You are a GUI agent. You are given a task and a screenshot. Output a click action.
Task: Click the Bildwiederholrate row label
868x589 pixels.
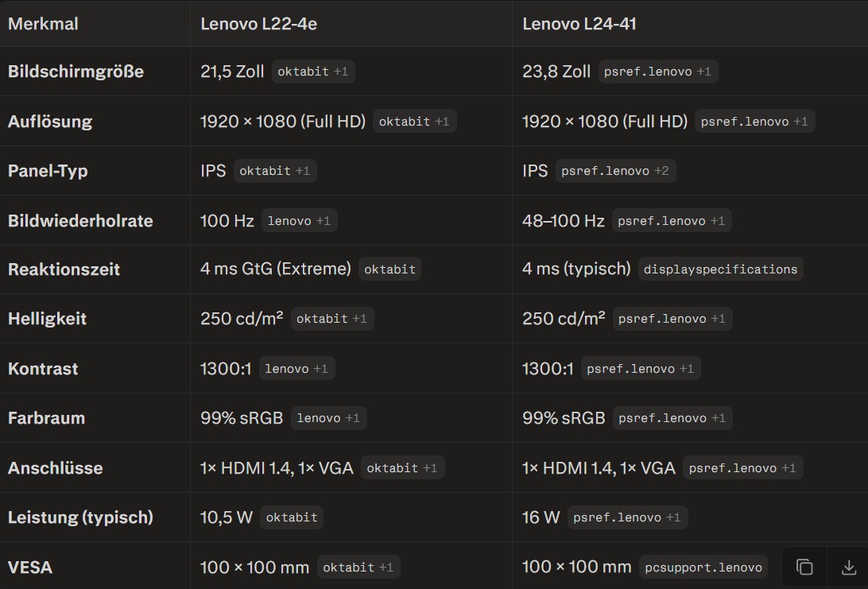(x=80, y=220)
